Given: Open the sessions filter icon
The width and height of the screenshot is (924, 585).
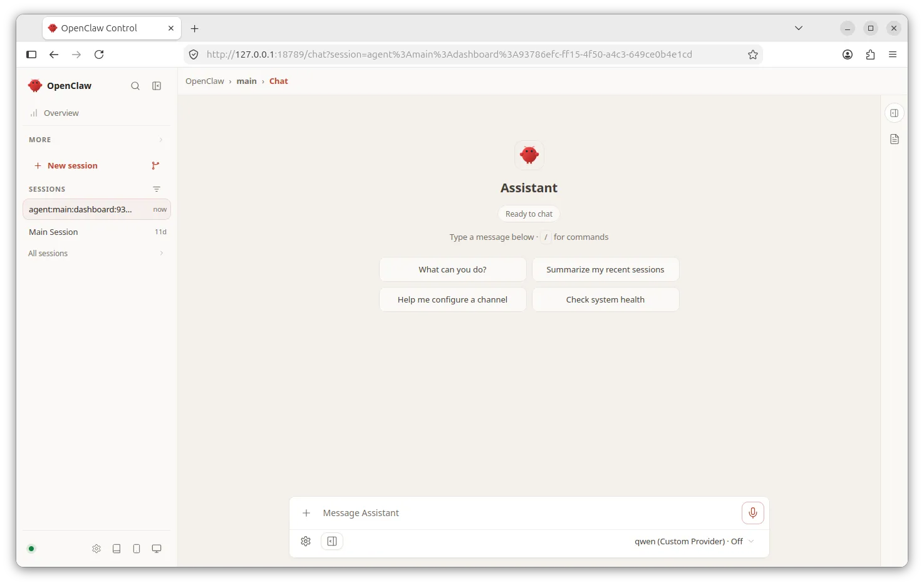Looking at the screenshot, I should 157,189.
